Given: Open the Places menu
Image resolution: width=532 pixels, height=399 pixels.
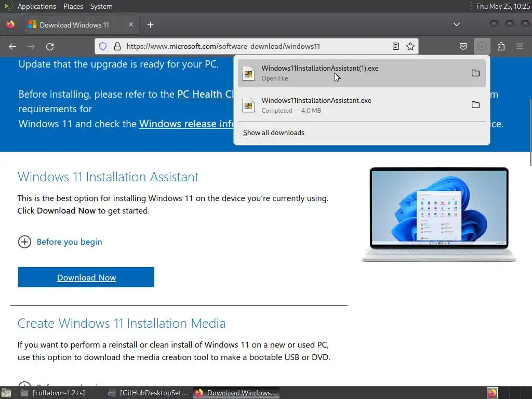Looking at the screenshot, I should (x=73, y=6).
